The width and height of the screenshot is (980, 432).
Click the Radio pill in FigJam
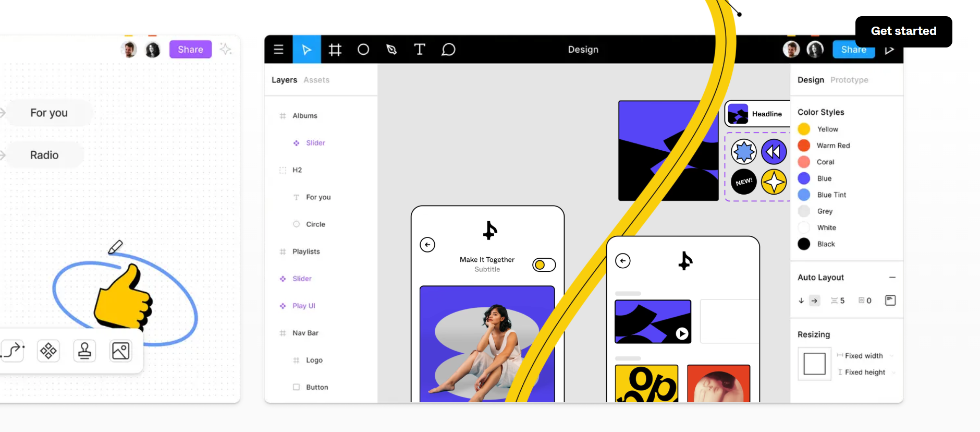coord(44,155)
